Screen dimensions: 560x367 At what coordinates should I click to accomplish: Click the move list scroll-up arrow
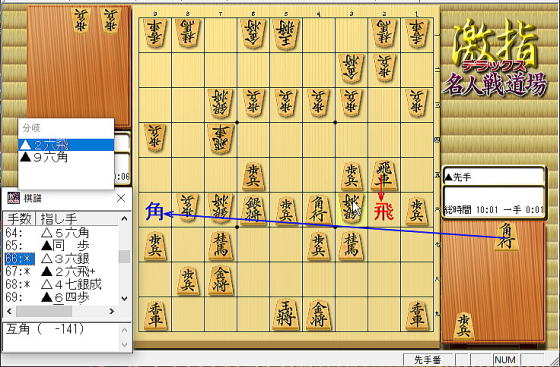tap(124, 218)
